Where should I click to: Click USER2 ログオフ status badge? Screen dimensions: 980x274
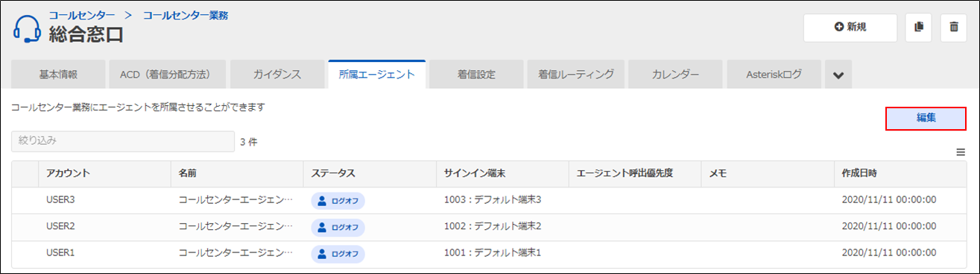pos(338,227)
